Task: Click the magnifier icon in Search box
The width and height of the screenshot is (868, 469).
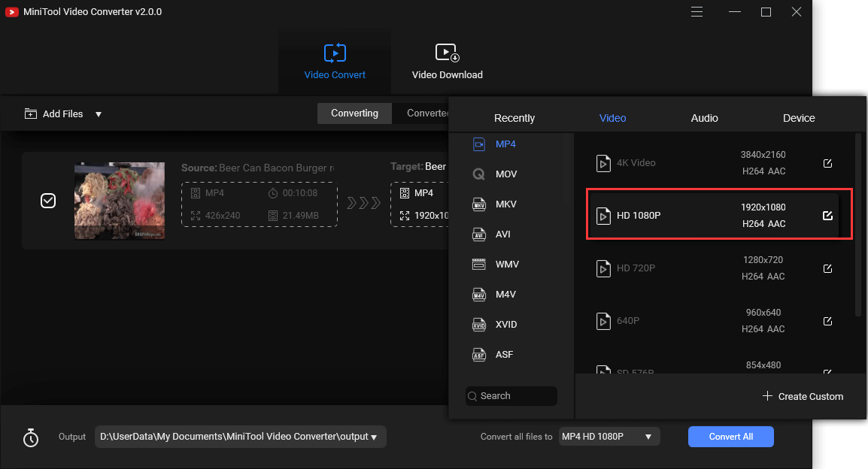Action: [472, 396]
